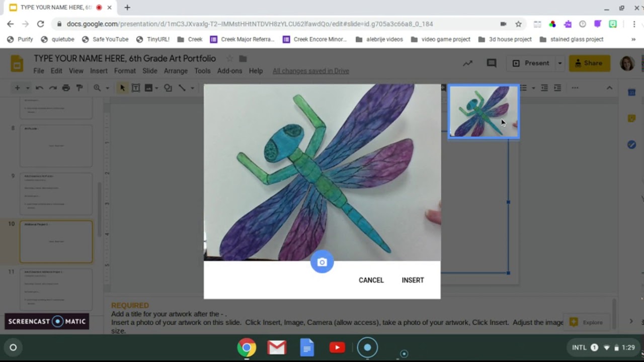Choose the Select arrow cursor tool

[122, 88]
